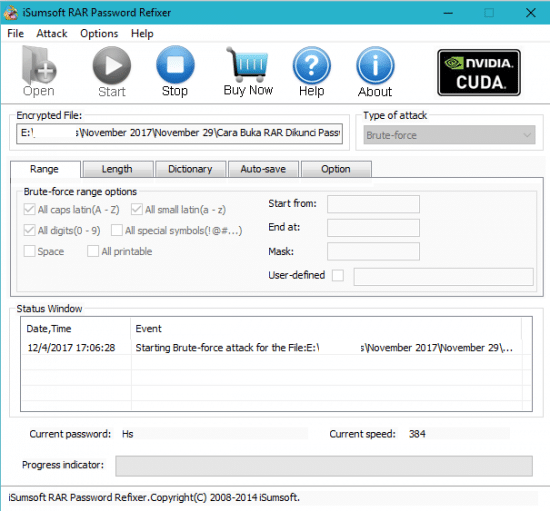Click the User-defined characters text field

coord(443,277)
